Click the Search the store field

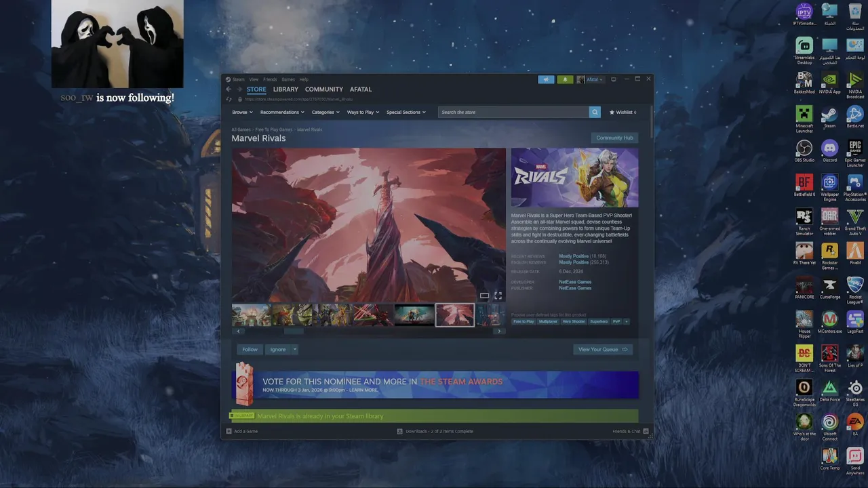513,112
